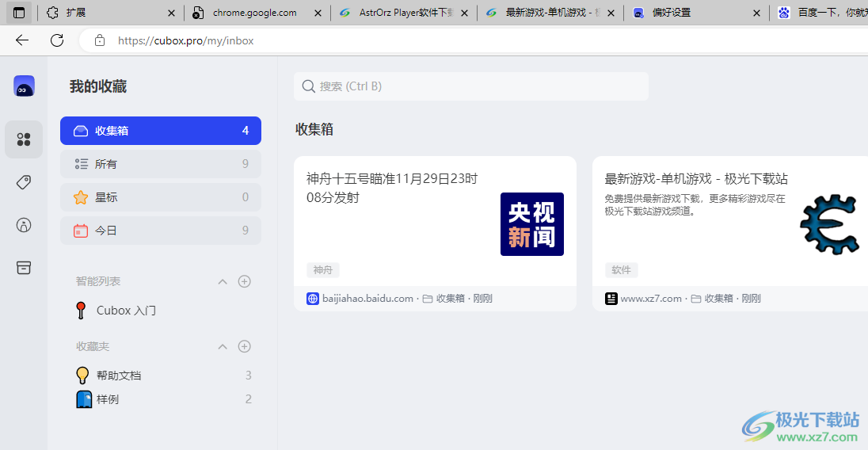Screen dimensions: 868x450
Task: Click the search input field
Action: click(471, 86)
